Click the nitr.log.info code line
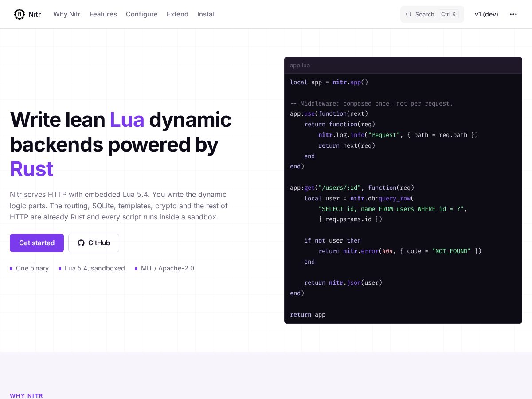Screen dimensions: 532x399 point(398,135)
